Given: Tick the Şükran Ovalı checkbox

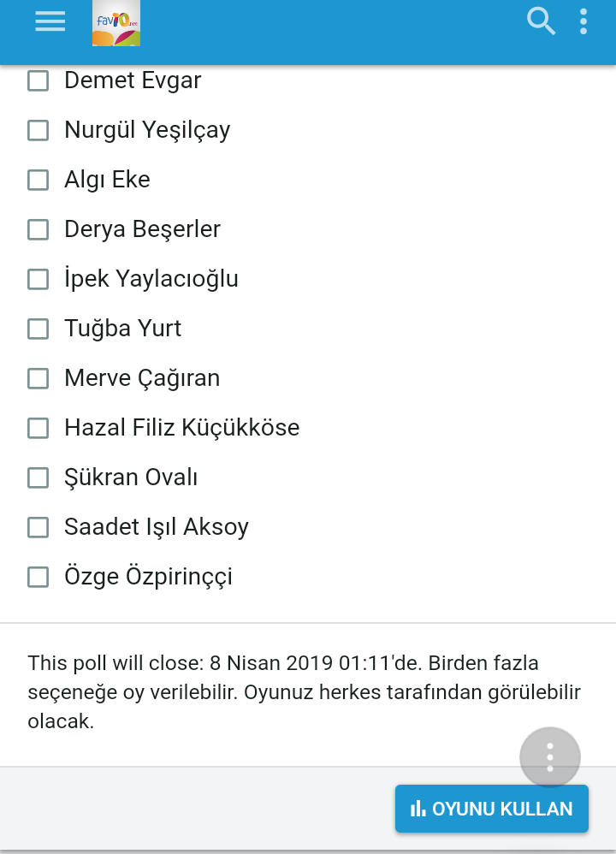Looking at the screenshot, I should [x=38, y=478].
